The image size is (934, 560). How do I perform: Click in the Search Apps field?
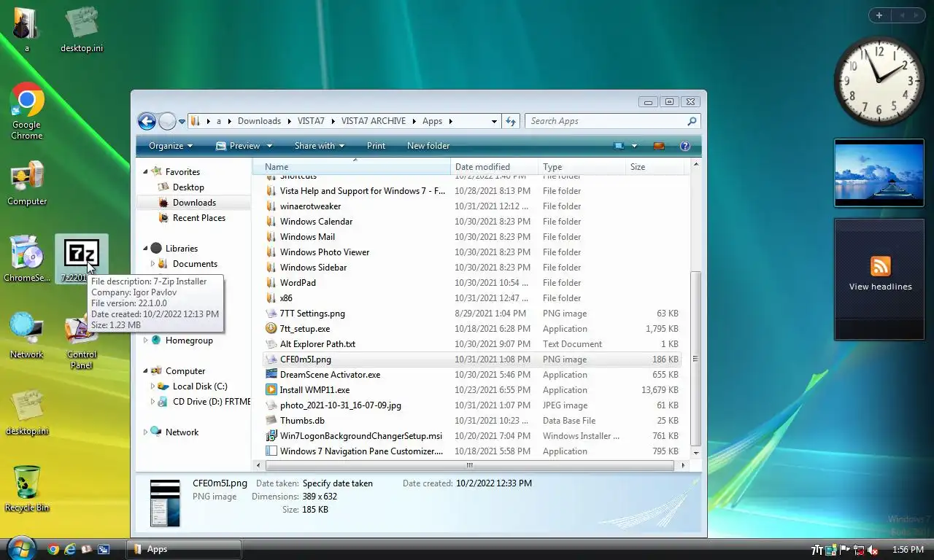click(x=606, y=121)
